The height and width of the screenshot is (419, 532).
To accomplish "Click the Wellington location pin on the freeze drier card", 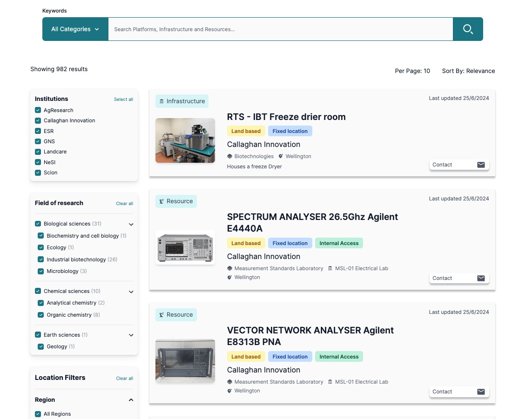I will [281, 156].
